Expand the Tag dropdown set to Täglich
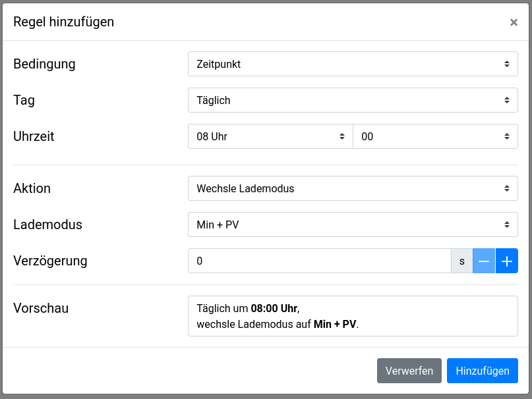This screenshot has height=399, width=532. click(x=353, y=101)
